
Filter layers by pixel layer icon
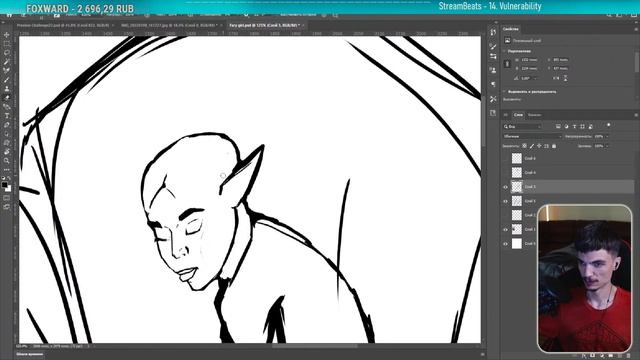pos(558,127)
